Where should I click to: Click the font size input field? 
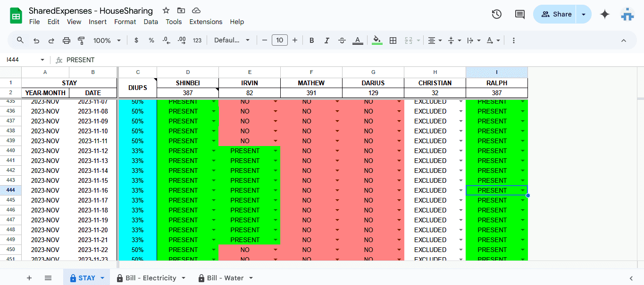click(280, 41)
